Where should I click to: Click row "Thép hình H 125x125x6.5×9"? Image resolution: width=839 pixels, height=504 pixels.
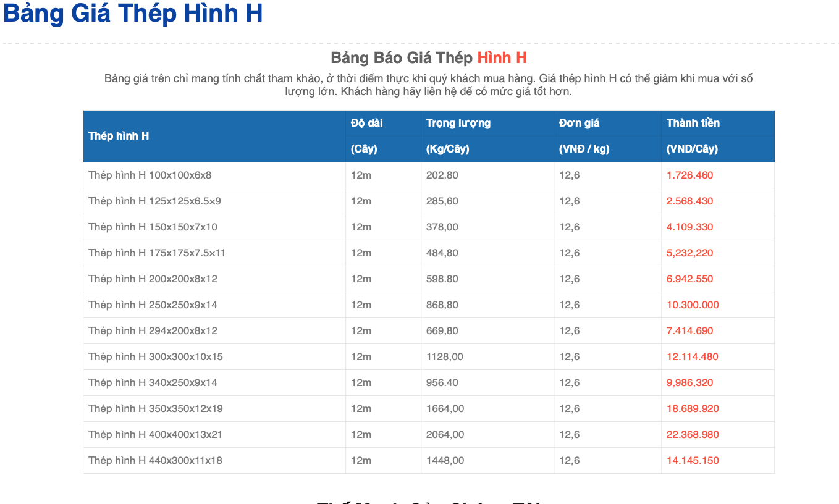[429, 201]
